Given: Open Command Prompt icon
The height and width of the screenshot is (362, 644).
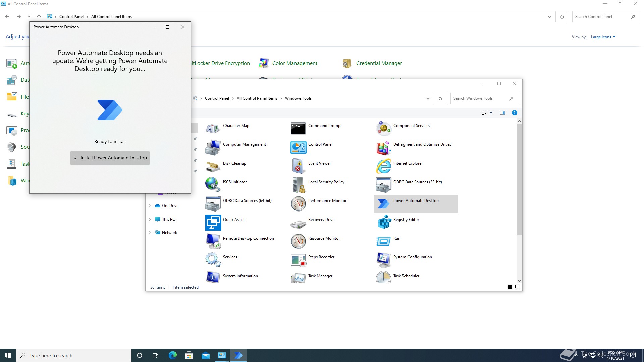Looking at the screenshot, I should tap(298, 128).
